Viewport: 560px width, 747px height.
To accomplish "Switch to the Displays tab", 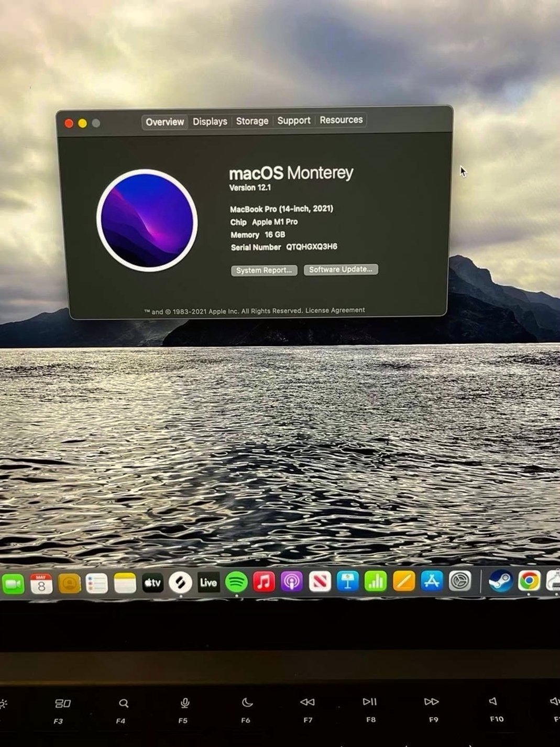I will point(210,122).
